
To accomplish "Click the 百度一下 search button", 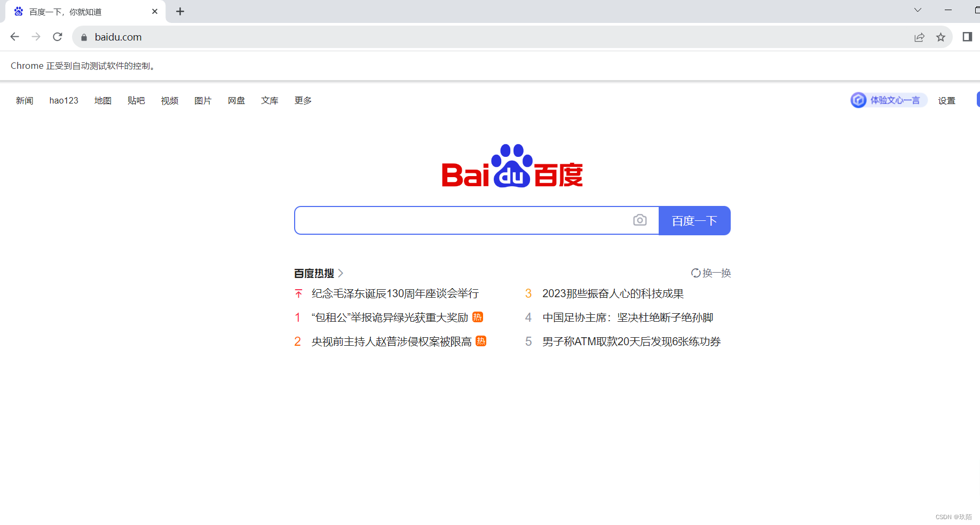I will 694,220.
